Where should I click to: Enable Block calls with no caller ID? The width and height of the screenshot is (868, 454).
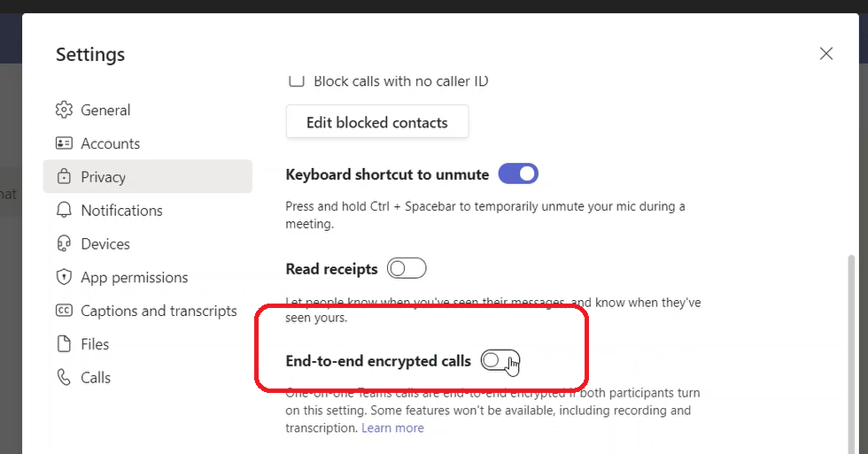(x=296, y=81)
